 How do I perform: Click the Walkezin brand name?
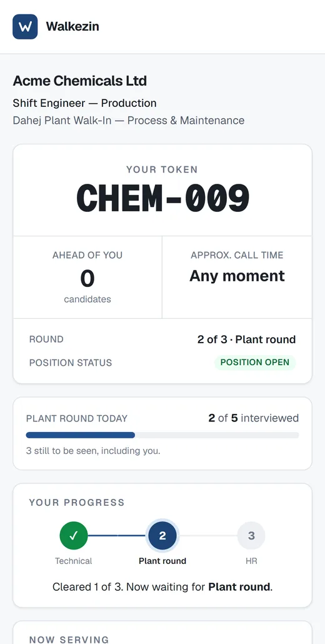pyautogui.click(x=72, y=27)
